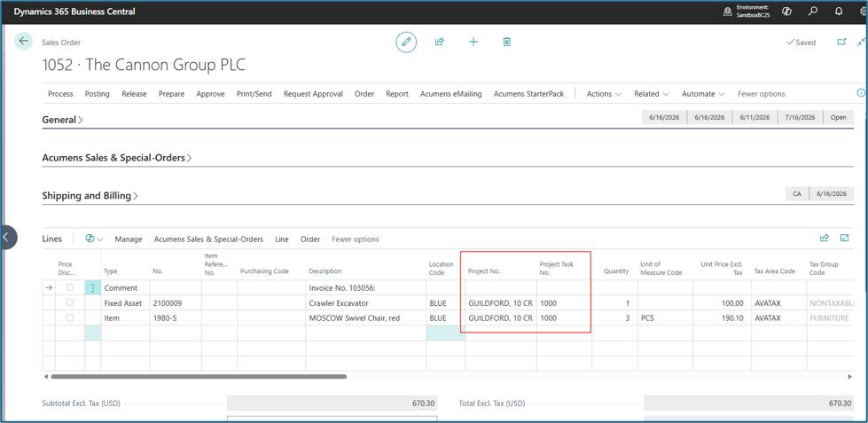This screenshot has height=423, width=868.
Task: Edit the sales order with pencil icon
Action: pos(406,42)
